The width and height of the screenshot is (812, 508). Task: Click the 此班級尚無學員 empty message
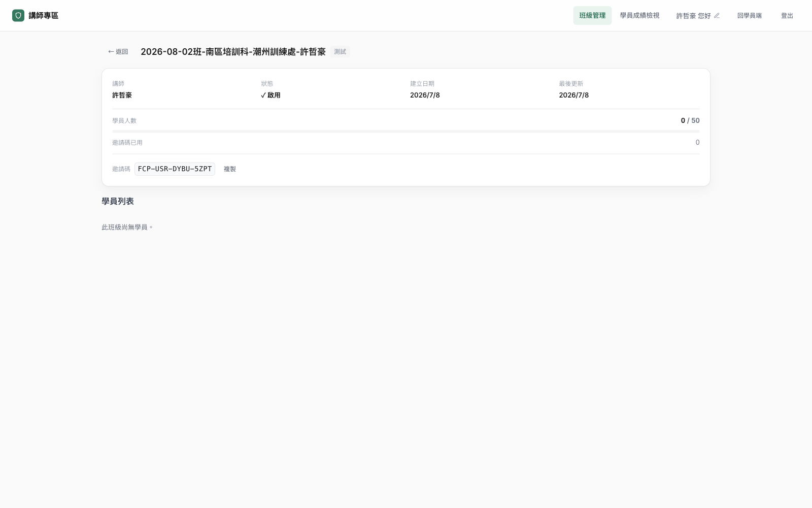127,227
